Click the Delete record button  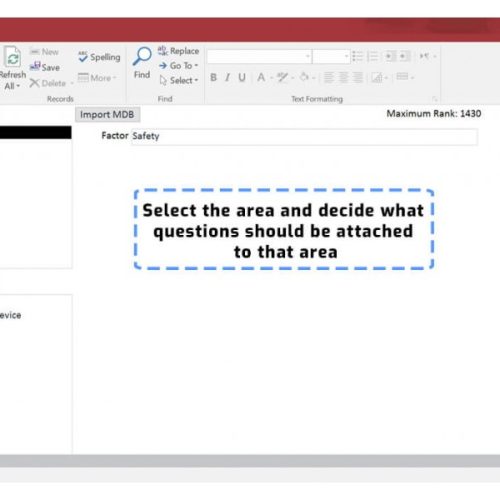[47, 83]
